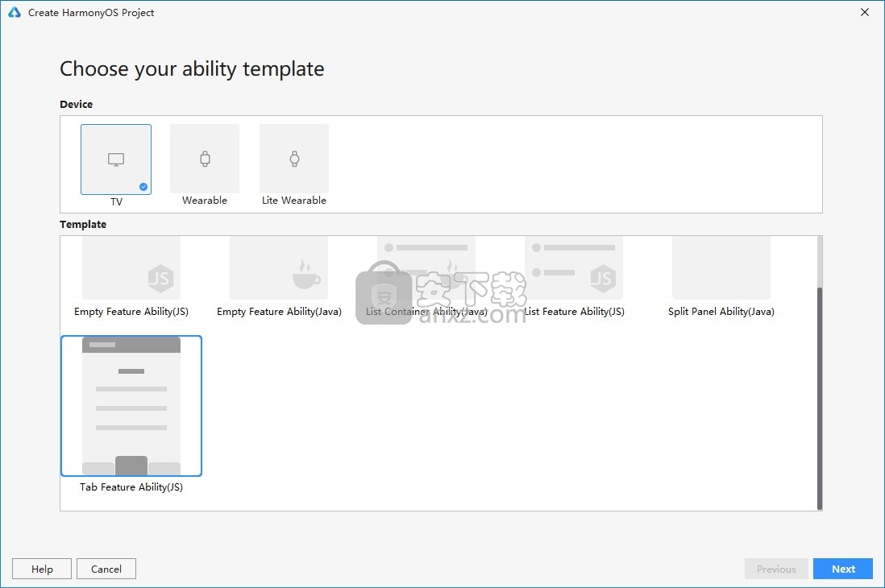Choose List Container Ability(Java) template

point(426,268)
